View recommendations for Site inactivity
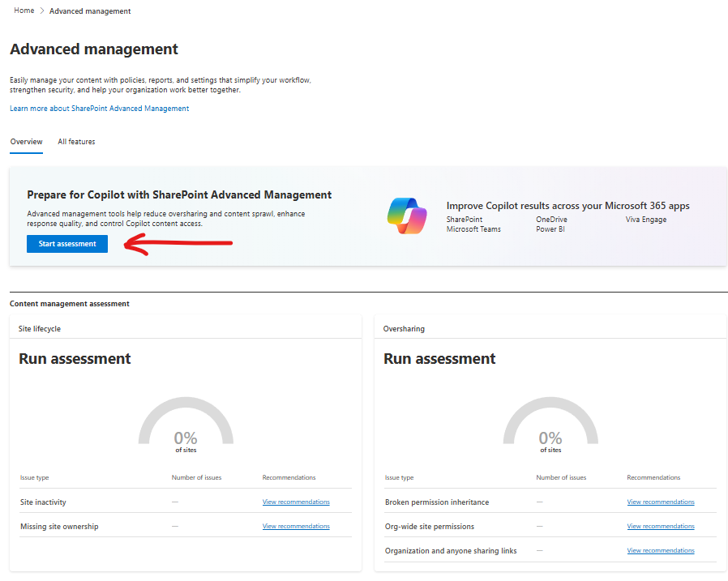Image resolution: width=728 pixels, height=581 pixels. tap(296, 502)
